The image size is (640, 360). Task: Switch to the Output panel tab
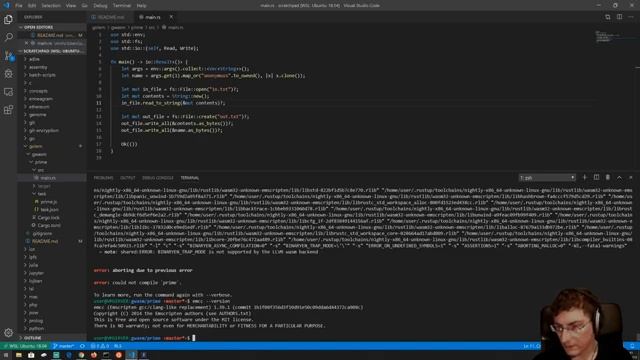(x=127, y=178)
